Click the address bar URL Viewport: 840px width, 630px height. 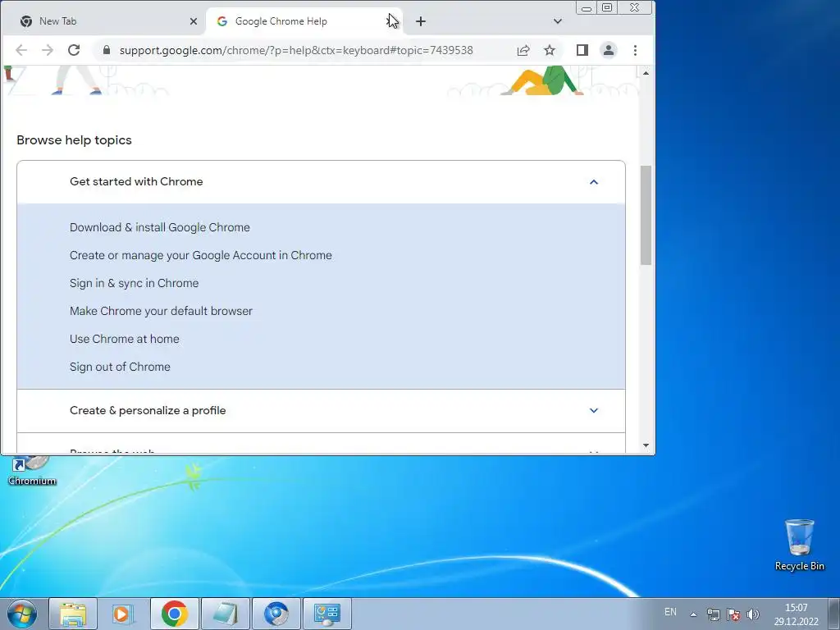click(x=296, y=50)
